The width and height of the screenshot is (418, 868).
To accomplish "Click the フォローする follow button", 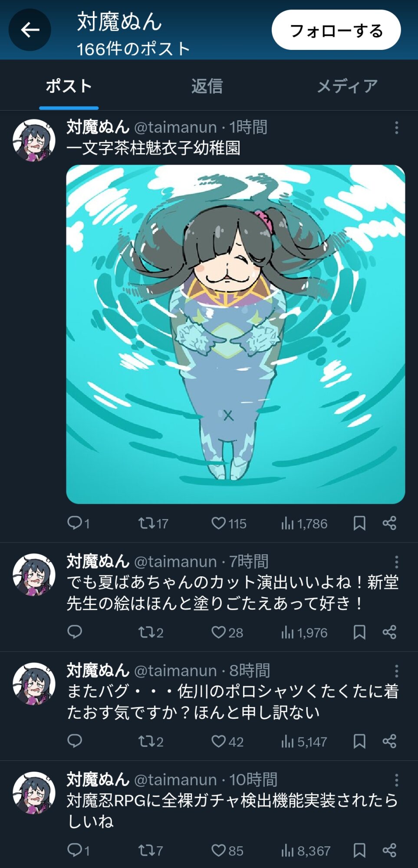I will 336,30.
